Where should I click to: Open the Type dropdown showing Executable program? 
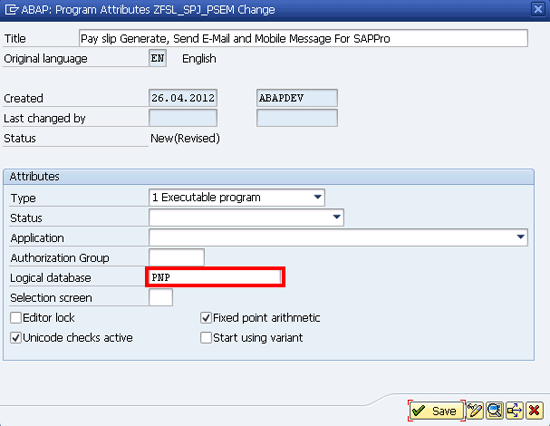[237, 198]
